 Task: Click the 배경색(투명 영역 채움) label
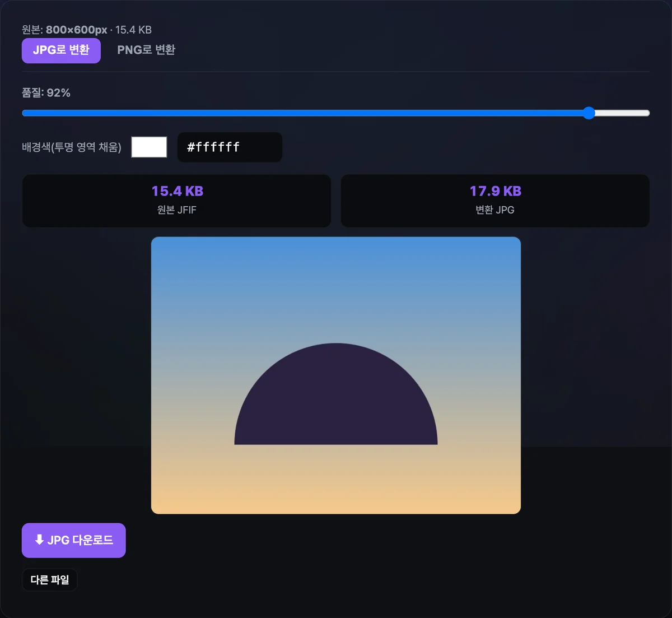coord(72,147)
